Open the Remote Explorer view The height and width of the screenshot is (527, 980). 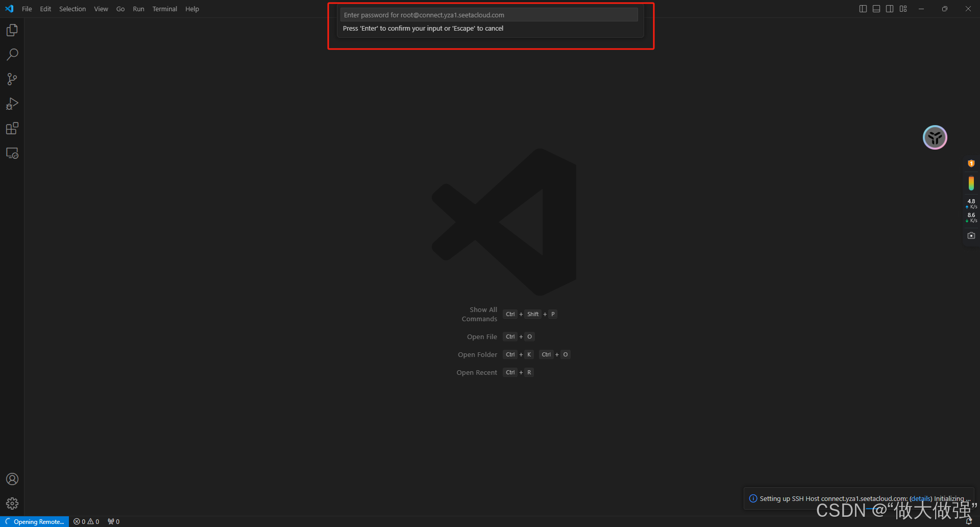pyautogui.click(x=12, y=153)
